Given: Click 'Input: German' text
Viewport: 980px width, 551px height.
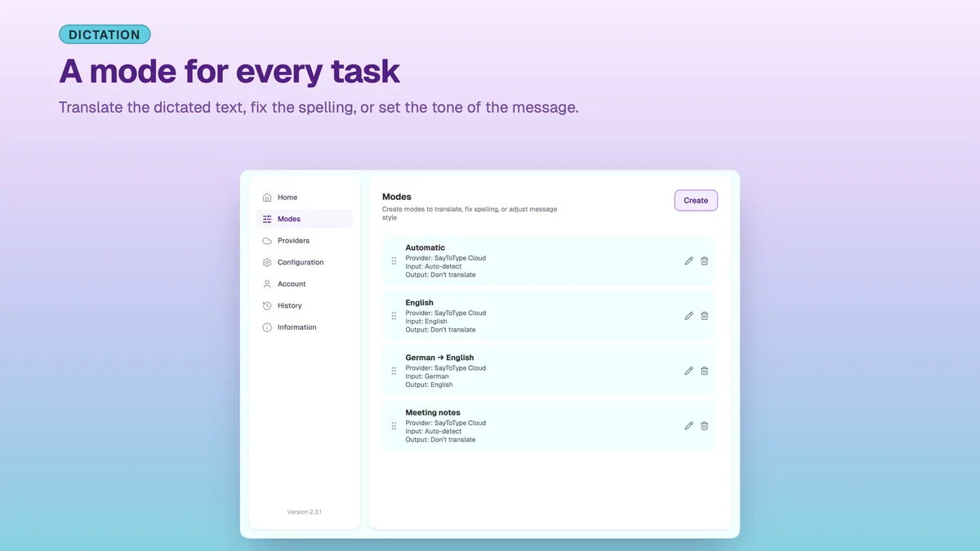Looking at the screenshot, I should pyautogui.click(x=427, y=376).
